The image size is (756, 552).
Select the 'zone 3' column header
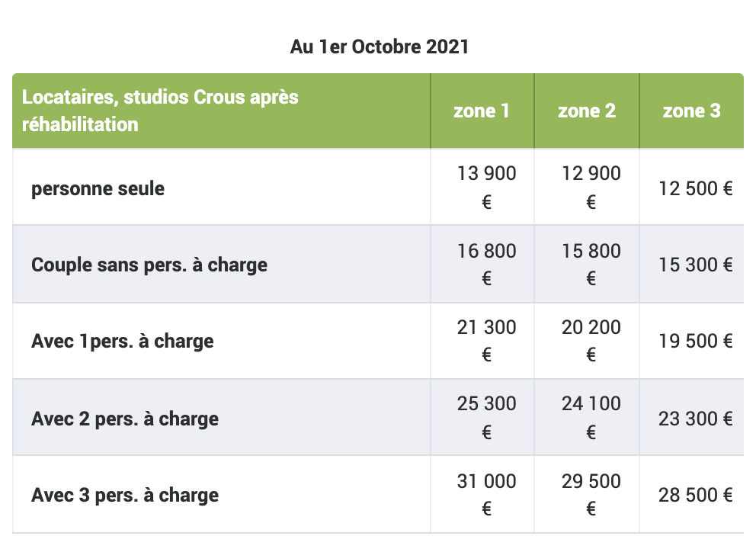[691, 111]
